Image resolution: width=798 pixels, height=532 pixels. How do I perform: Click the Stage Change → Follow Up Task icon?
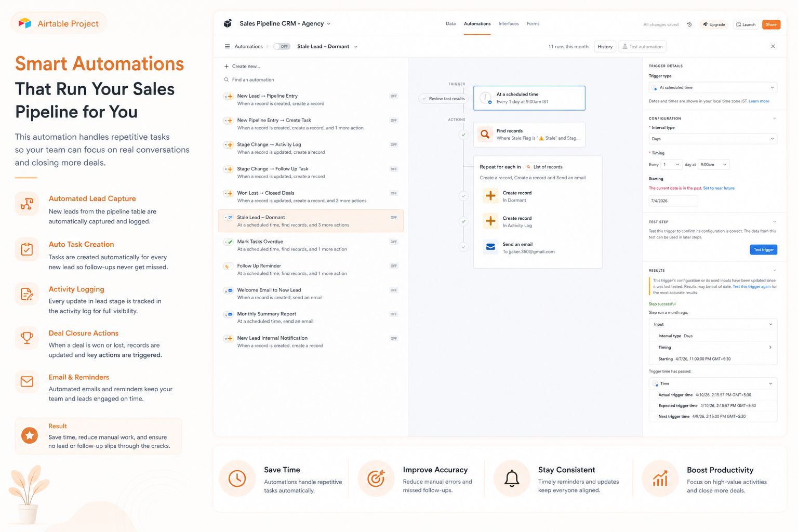229,169
